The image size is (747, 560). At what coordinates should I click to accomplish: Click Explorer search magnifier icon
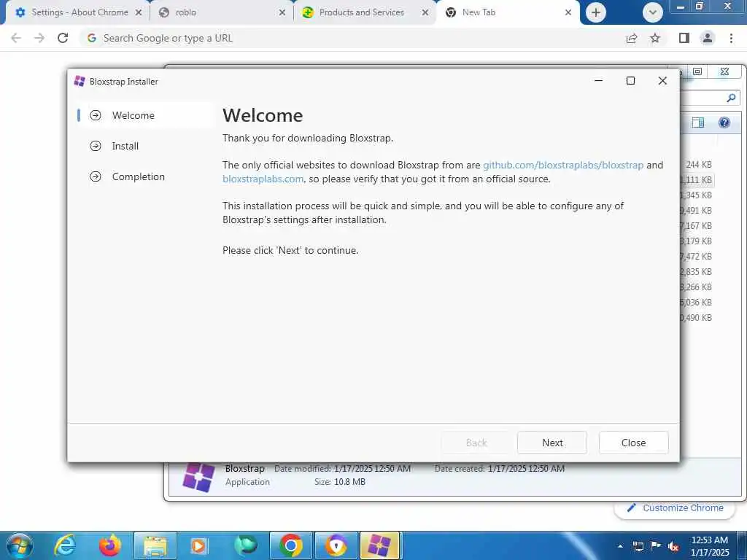(x=731, y=98)
